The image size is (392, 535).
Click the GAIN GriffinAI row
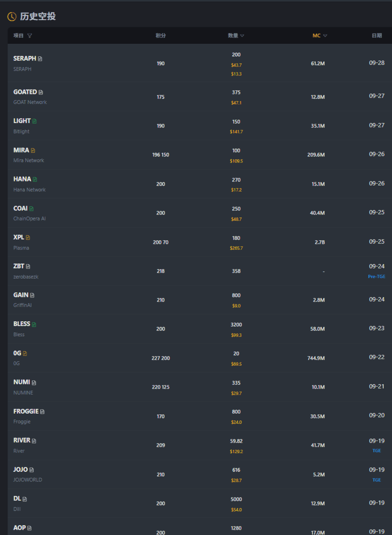click(200, 300)
